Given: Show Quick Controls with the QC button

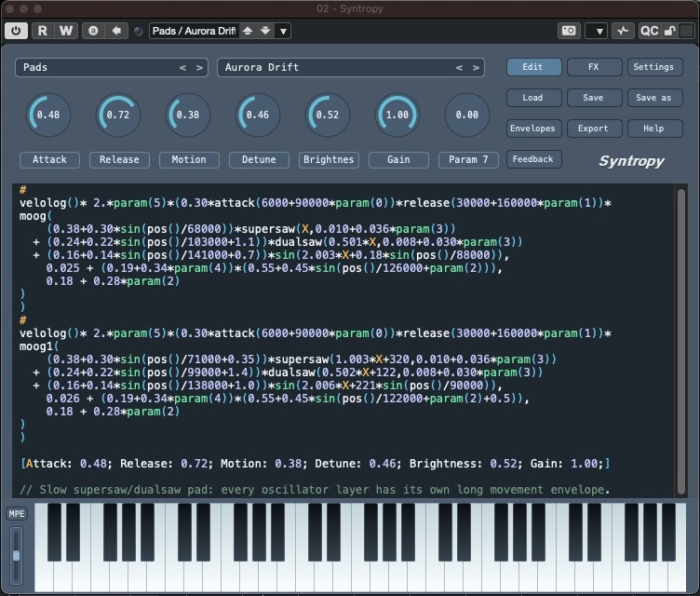Looking at the screenshot, I should point(649,31).
